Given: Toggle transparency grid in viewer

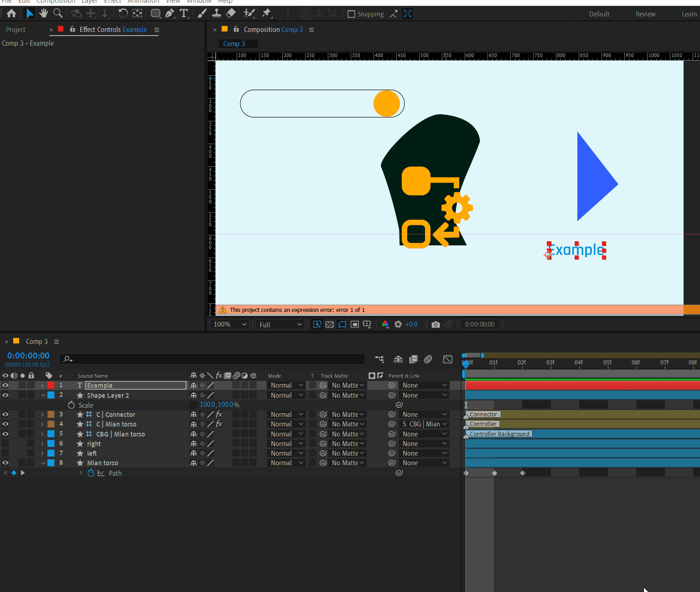Looking at the screenshot, I should pyautogui.click(x=329, y=324).
